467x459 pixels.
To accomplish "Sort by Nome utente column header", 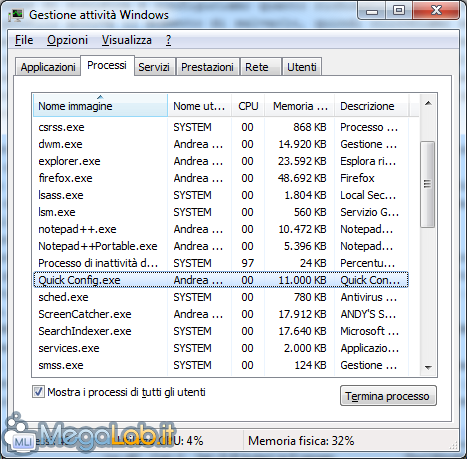I will tap(199, 106).
